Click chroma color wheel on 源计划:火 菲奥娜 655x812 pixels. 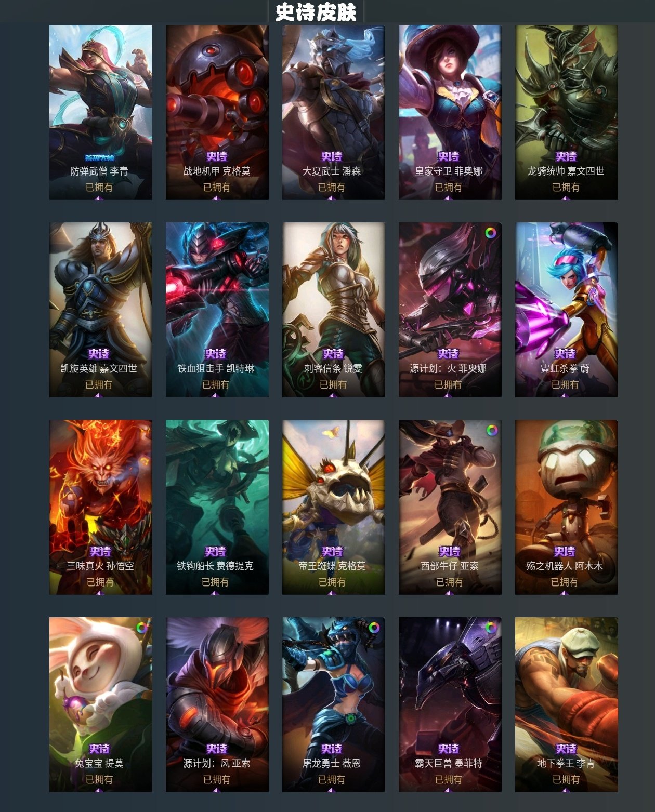[x=490, y=233]
